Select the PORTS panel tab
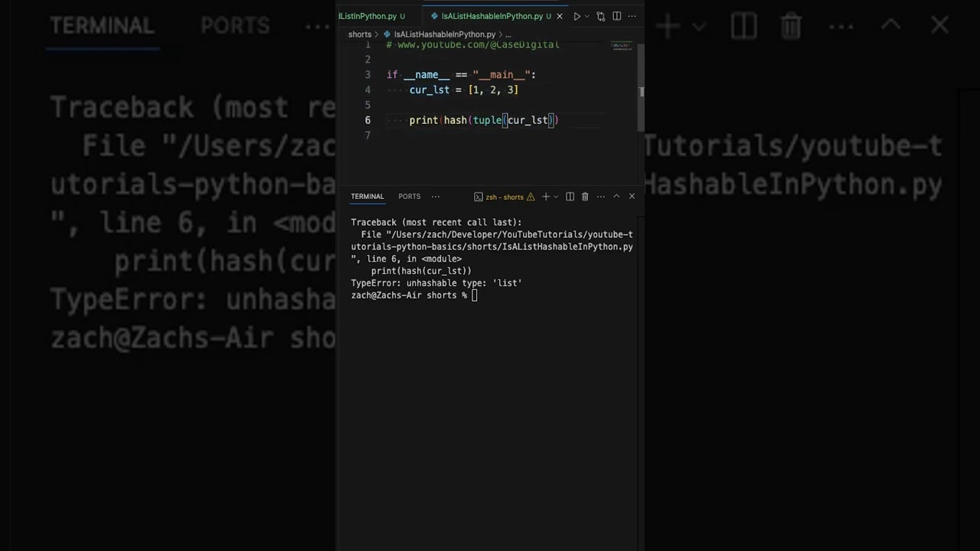The image size is (980, 551). pyautogui.click(x=410, y=197)
